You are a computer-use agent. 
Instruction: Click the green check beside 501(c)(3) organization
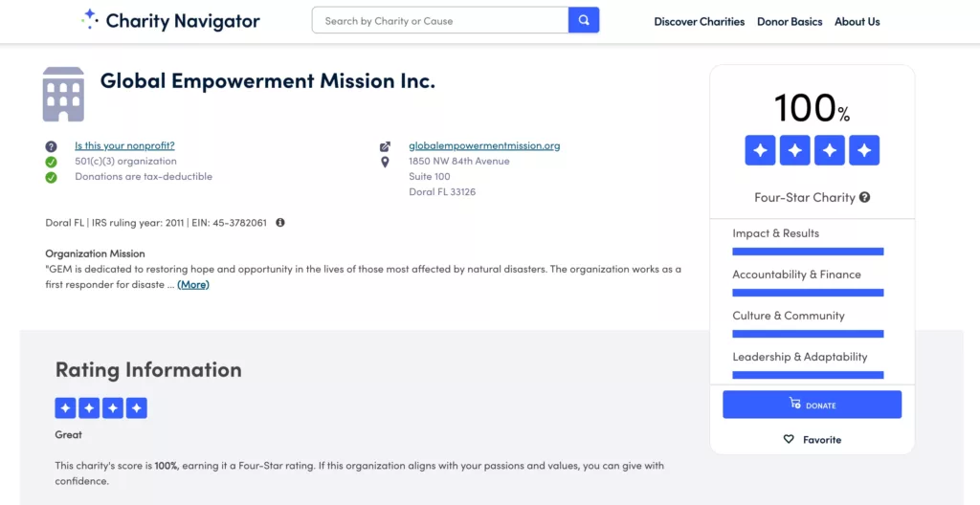[52, 162]
